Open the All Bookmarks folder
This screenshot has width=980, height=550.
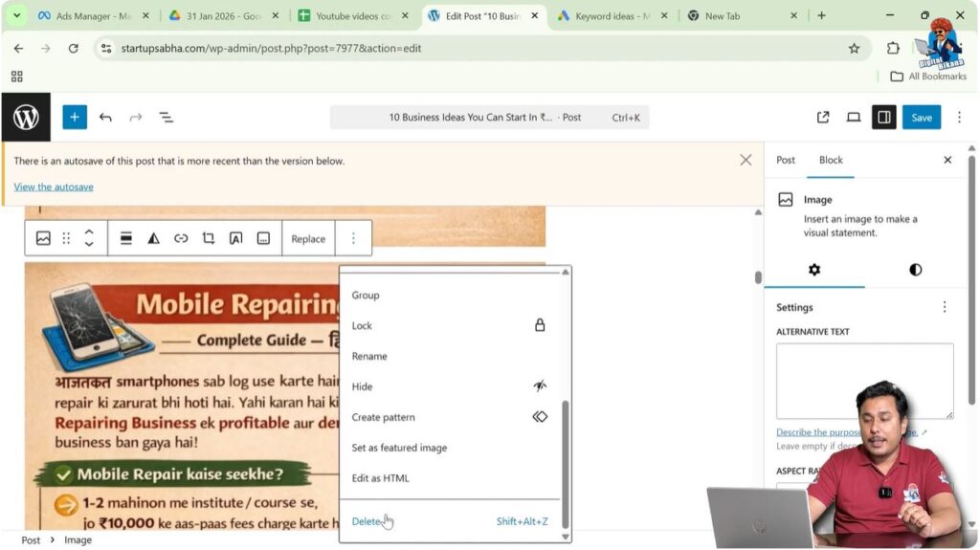928,77
